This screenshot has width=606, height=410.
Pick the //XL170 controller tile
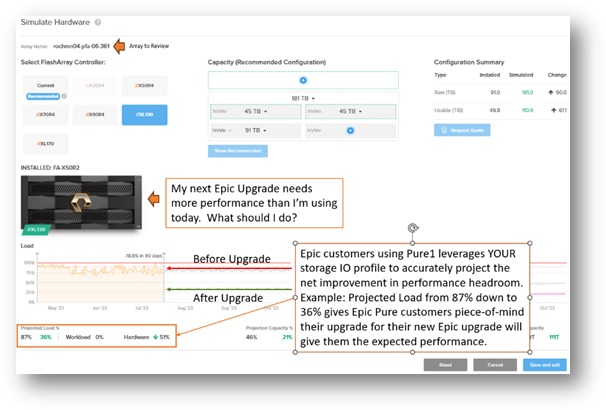[x=46, y=144]
